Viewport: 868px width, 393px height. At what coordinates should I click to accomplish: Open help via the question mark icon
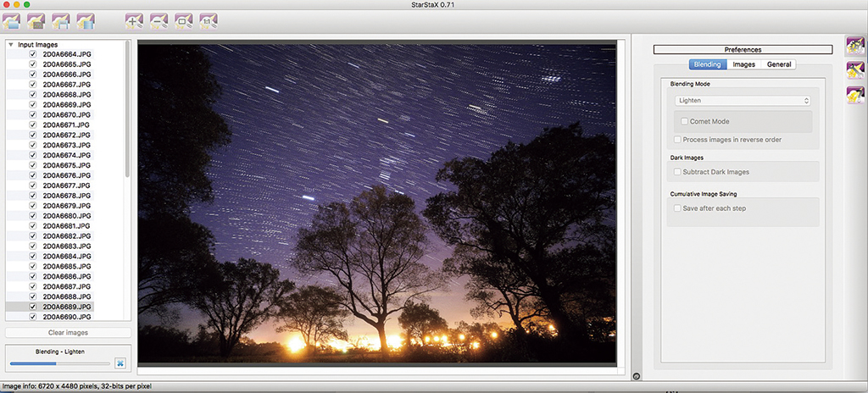(855, 95)
